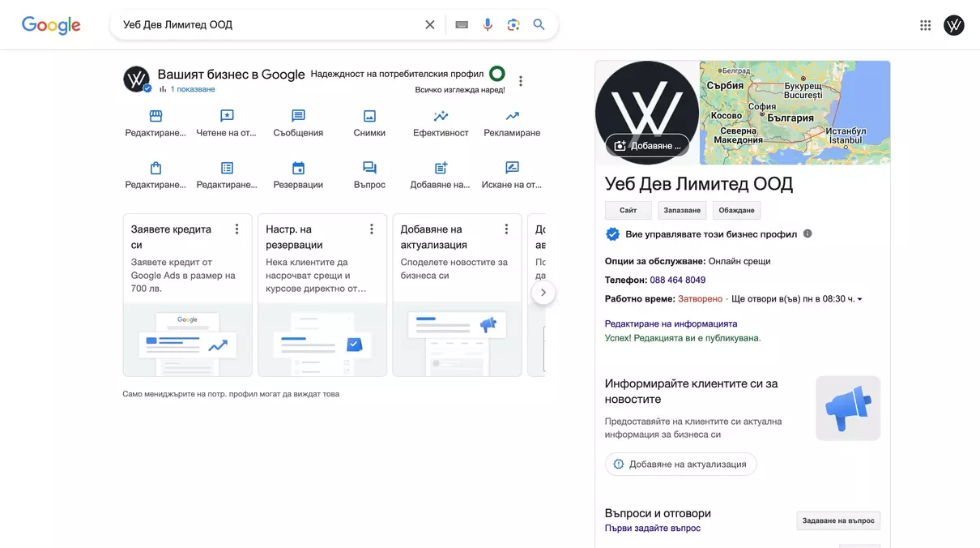
Task: Click the business logo beside Вашият бизнес в Google
Action: coord(136,79)
